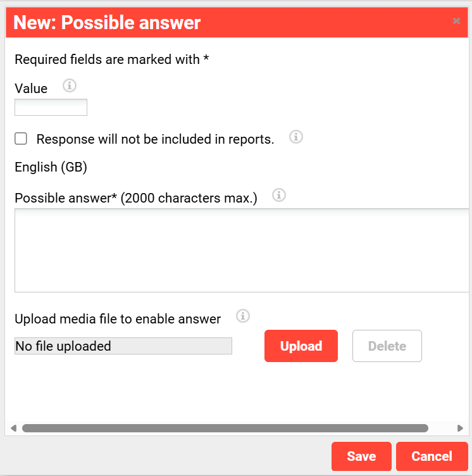This screenshot has height=476, width=472.
Task: Focus the Possible answer text area
Action: (x=242, y=251)
